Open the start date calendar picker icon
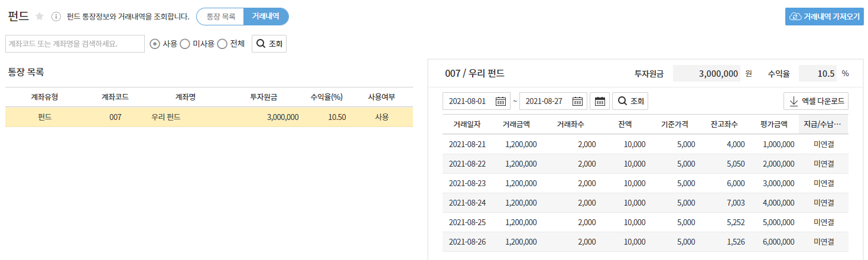Screen dimensions: 868x260 pos(500,101)
